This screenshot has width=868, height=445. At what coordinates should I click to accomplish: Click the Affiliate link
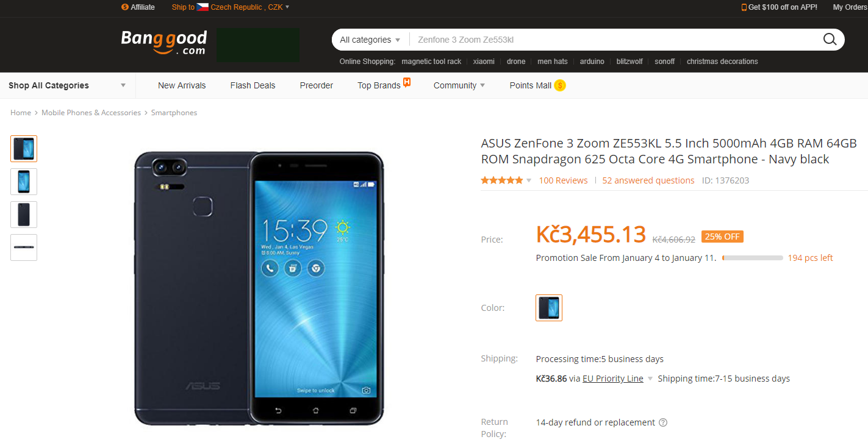[x=143, y=7]
